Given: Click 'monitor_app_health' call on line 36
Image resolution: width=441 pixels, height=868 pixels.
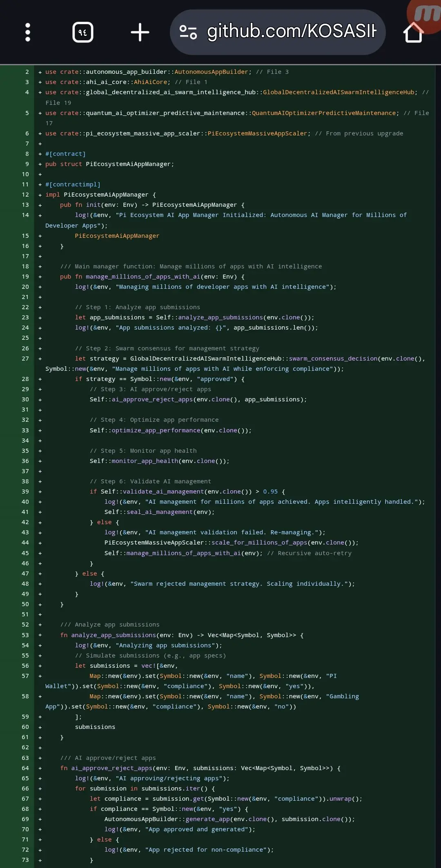Looking at the screenshot, I should click(x=145, y=461).
